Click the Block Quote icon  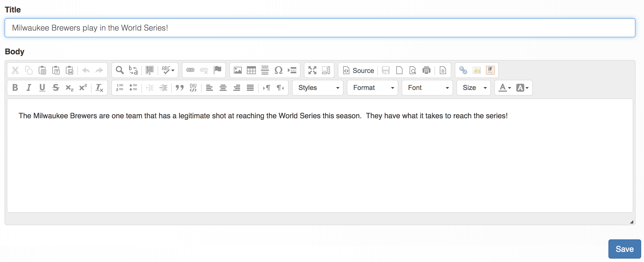pyautogui.click(x=179, y=88)
